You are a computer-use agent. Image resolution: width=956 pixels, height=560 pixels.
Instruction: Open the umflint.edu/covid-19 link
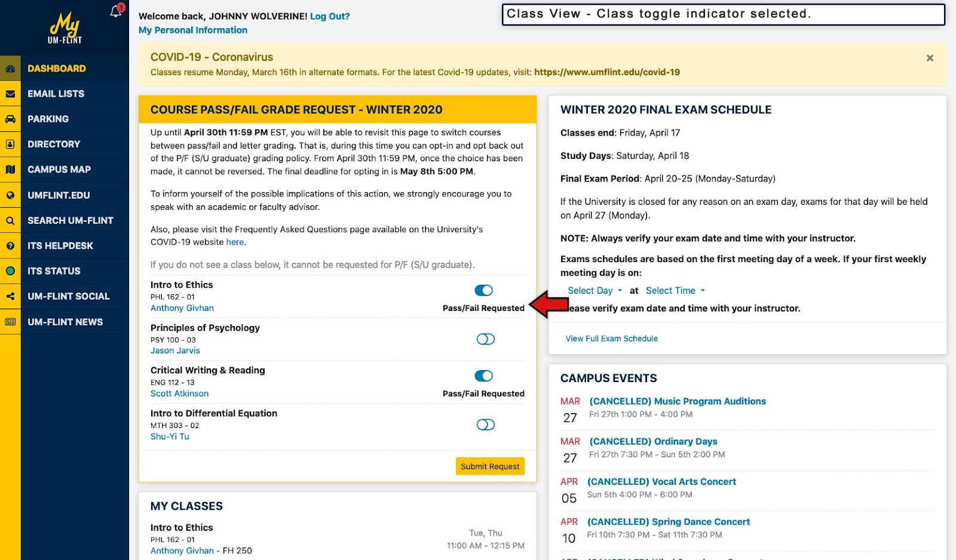(x=607, y=72)
